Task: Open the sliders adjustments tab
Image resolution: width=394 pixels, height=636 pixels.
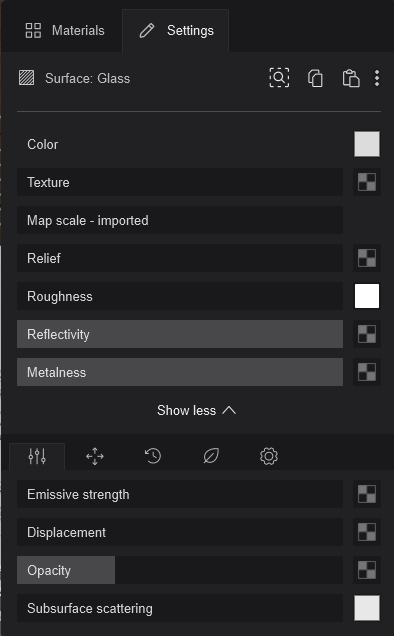Action: pyautogui.click(x=37, y=456)
